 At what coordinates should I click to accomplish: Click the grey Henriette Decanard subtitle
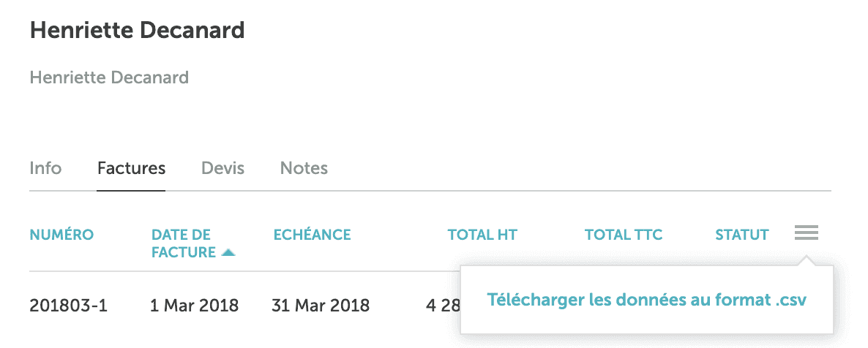(x=109, y=77)
